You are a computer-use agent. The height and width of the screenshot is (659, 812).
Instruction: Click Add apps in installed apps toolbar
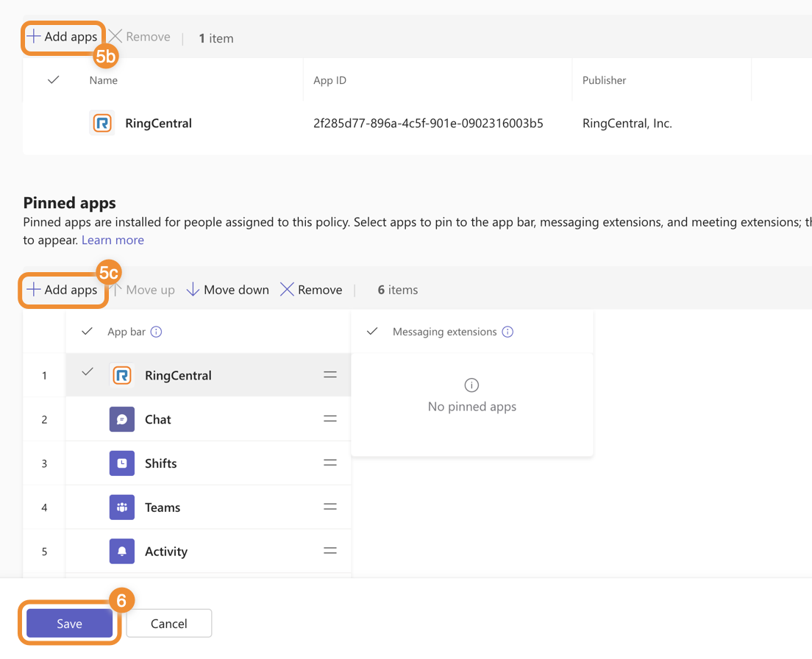point(62,37)
